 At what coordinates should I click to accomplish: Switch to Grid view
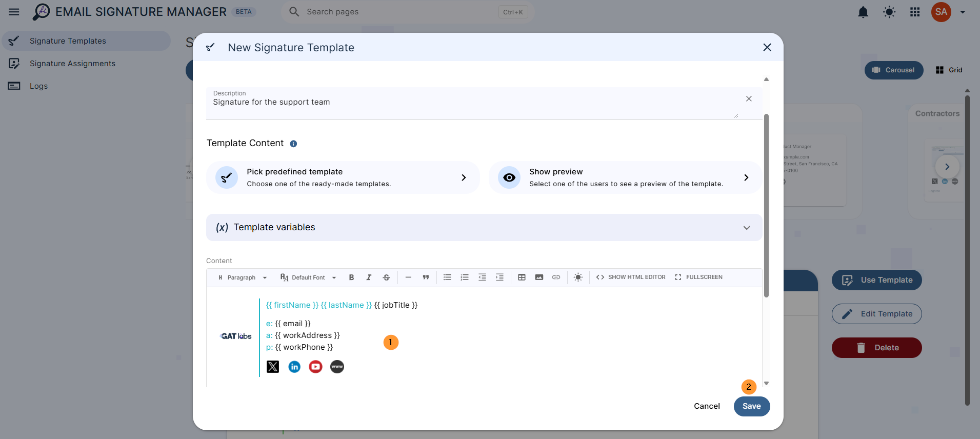pos(949,70)
